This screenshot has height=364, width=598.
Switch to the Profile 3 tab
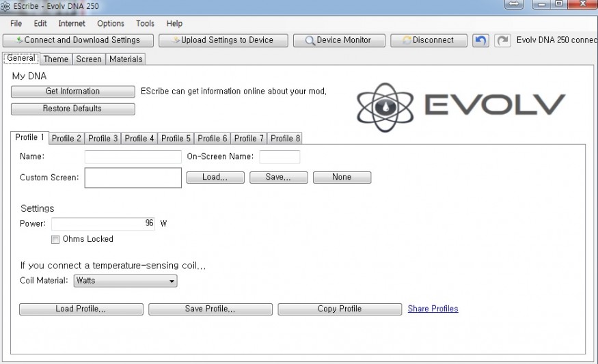tap(103, 139)
